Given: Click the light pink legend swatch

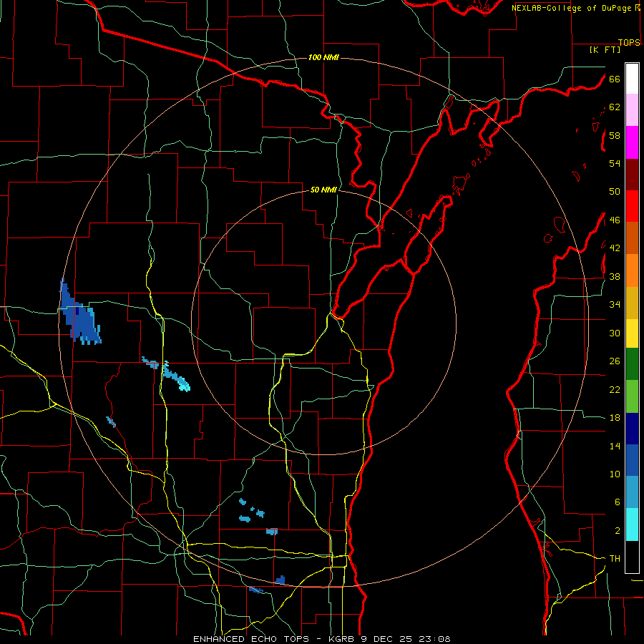Looking at the screenshot, I should [632, 110].
